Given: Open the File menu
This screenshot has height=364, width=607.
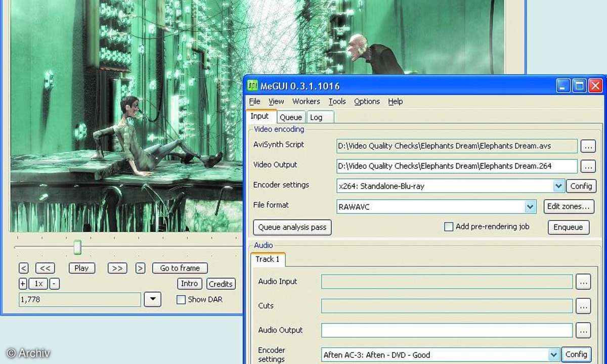Looking at the screenshot, I should pyautogui.click(x=254, y=102).
